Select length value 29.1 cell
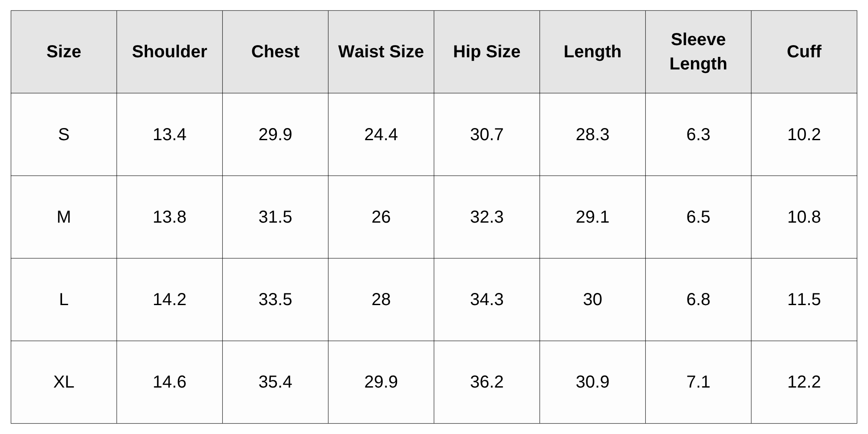 (x=592, y=217)
